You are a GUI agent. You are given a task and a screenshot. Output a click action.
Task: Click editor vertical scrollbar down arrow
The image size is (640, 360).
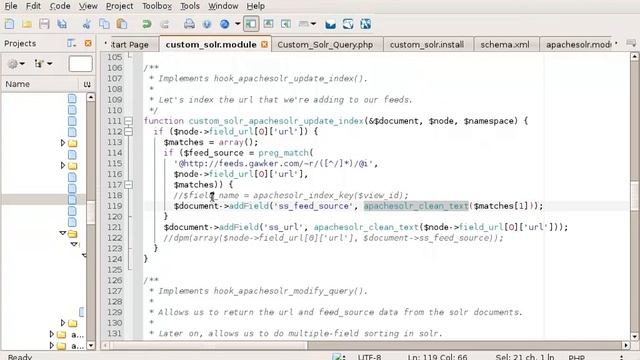tap(635, 337)
